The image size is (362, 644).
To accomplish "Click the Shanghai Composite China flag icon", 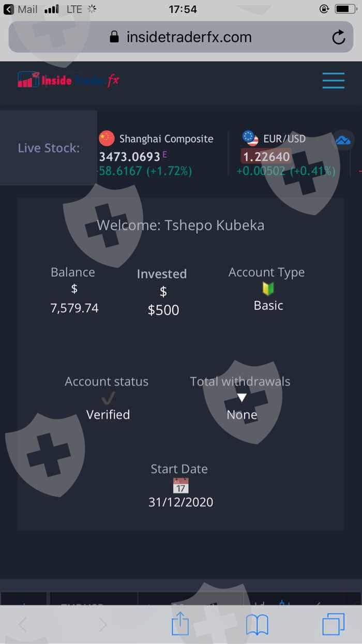I will point(107,138).
